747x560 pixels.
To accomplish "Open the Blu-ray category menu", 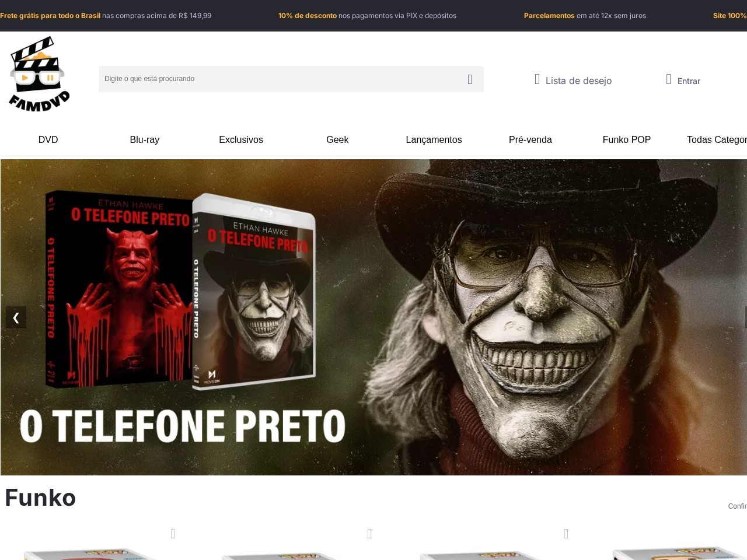I will pos(145,139).
